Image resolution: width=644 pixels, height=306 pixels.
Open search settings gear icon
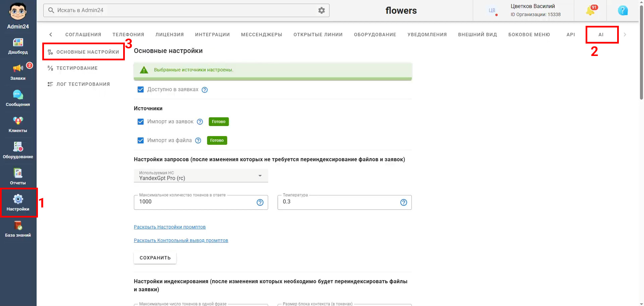(x=321, y=10)
